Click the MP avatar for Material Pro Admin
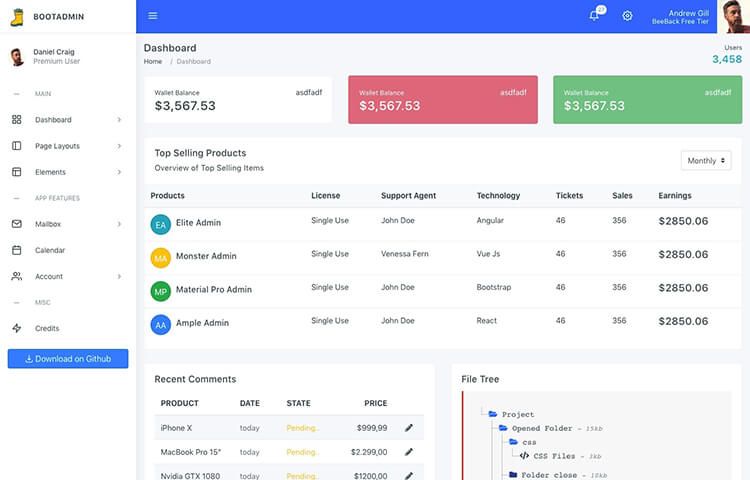Image resolution: width=750 pixels, height=480 pixels. (x=161, y=291)
